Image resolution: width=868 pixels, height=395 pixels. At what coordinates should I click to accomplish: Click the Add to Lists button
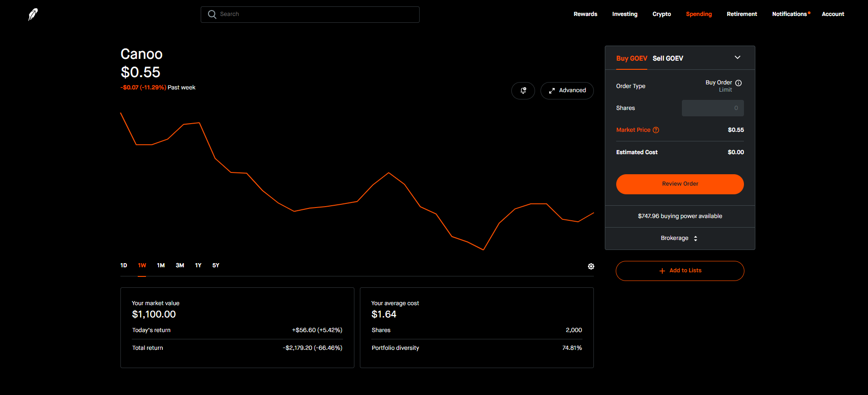[x=680, y=271]
